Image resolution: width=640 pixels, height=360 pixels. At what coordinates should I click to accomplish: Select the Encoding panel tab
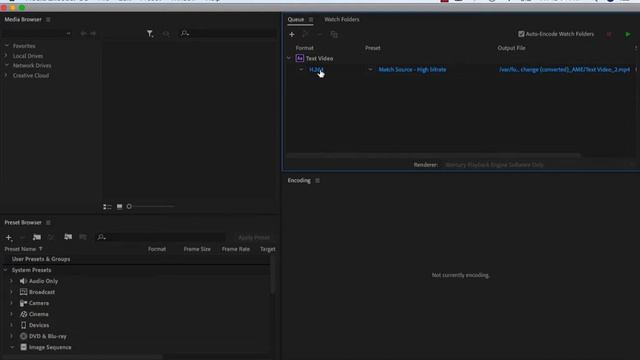[x=299, y=180]
